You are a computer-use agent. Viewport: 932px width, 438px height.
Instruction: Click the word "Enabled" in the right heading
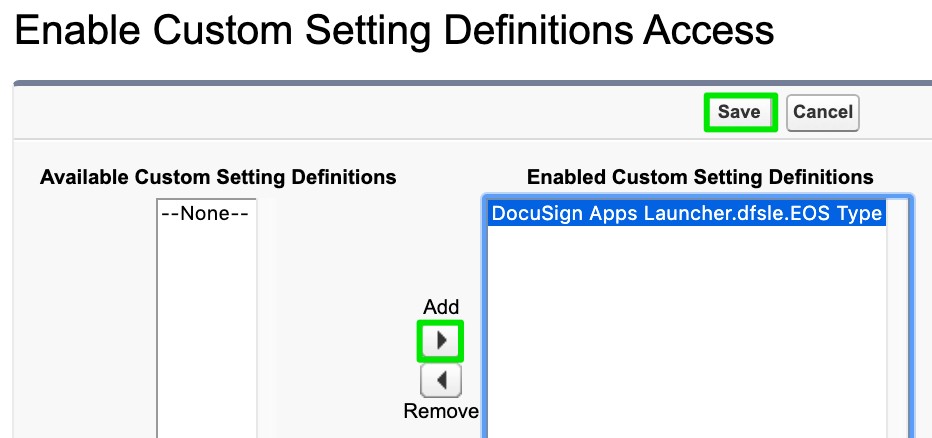click(x=565, y=177)
